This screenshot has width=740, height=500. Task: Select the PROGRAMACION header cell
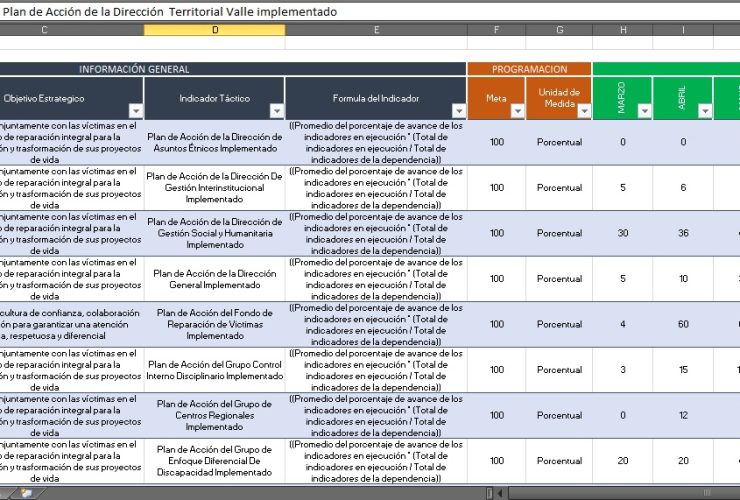(530, 69)
